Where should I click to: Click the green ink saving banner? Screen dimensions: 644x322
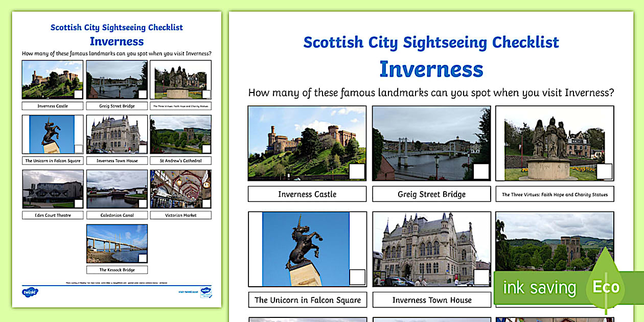(539, 288)
